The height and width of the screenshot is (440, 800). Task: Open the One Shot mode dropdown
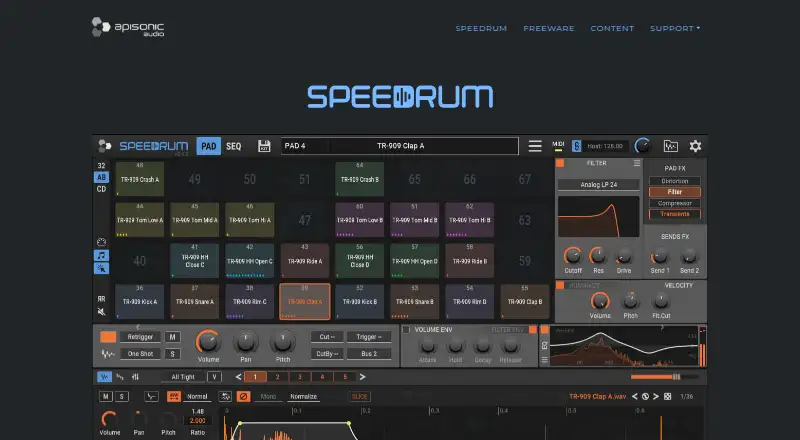[140, 354]
